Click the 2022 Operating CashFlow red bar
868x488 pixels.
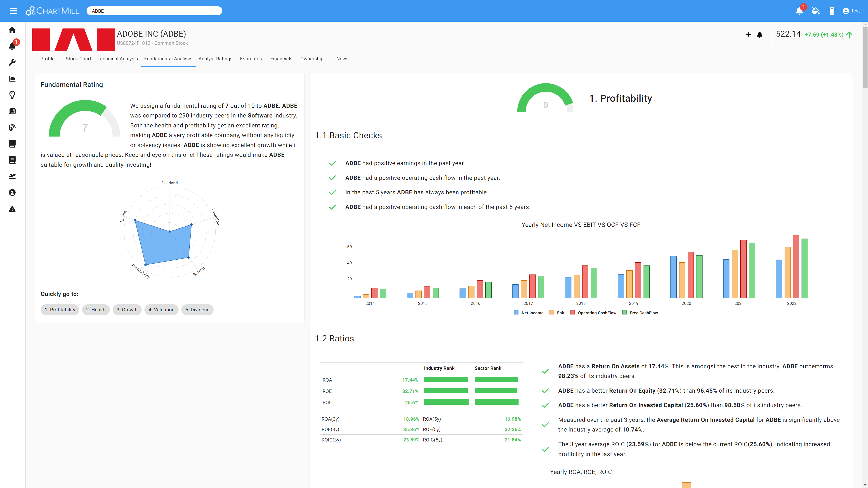click(796, 266)
